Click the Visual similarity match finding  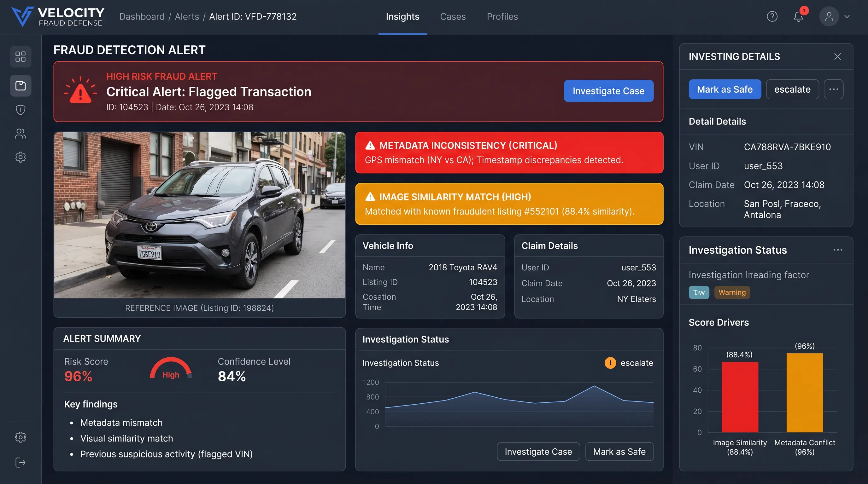pyautogui.click(x=126, y=439)
